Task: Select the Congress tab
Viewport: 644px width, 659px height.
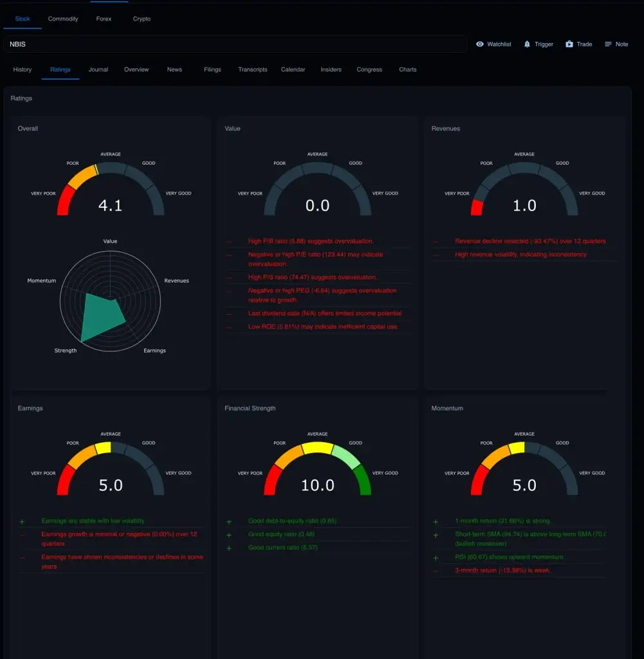Action: (369, 70)
